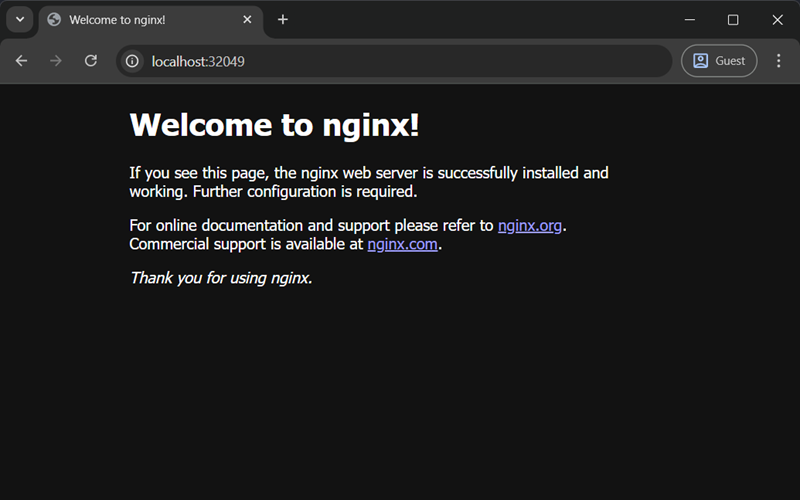This screenshot has height=500, width=800.
Task: Click 'Further configuration is required.' text
Action: pos(305,192)
